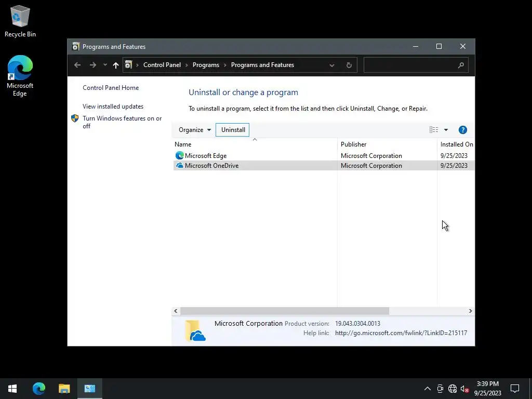Sort by the Name column header
The width and height of the screenshot is (532, 399).
point(255,144)
